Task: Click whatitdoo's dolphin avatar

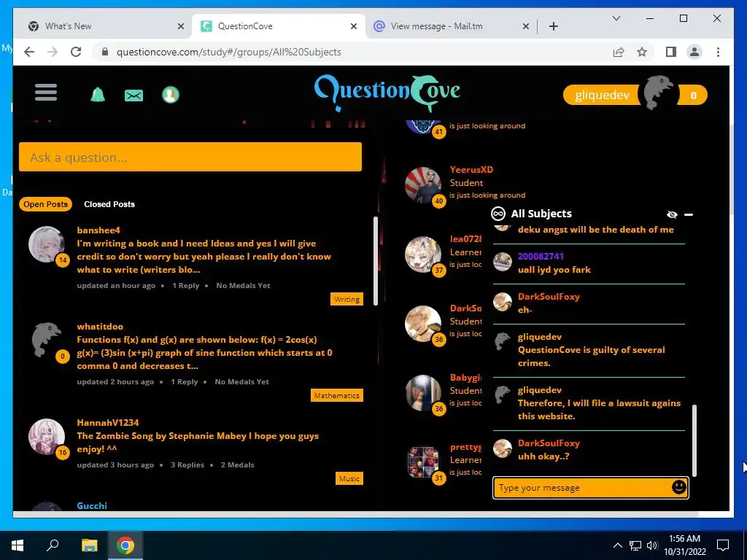Action: tap(46, 340)
